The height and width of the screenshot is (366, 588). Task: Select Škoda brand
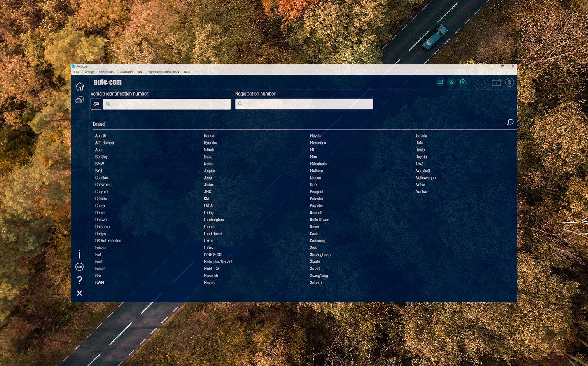point(315,262)
